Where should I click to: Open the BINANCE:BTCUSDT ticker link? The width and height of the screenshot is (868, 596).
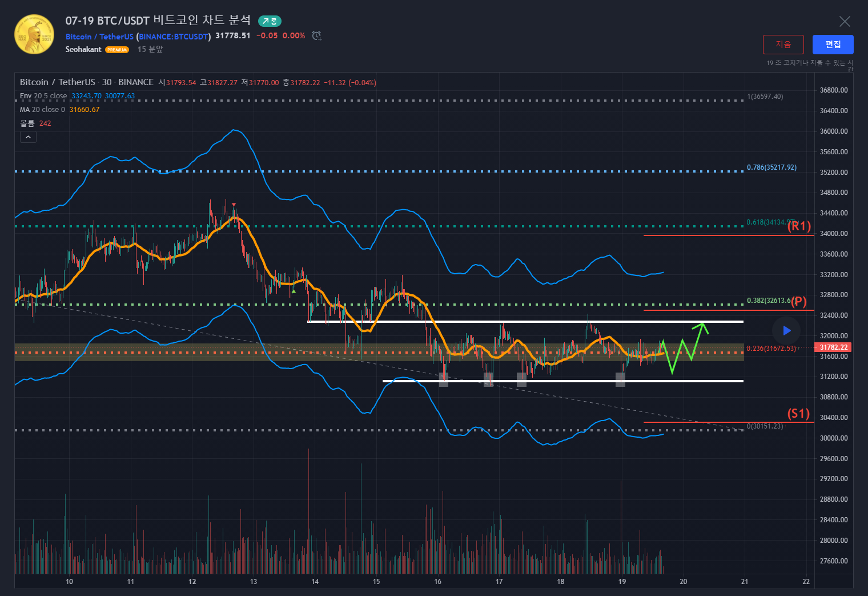coord(174,37)
